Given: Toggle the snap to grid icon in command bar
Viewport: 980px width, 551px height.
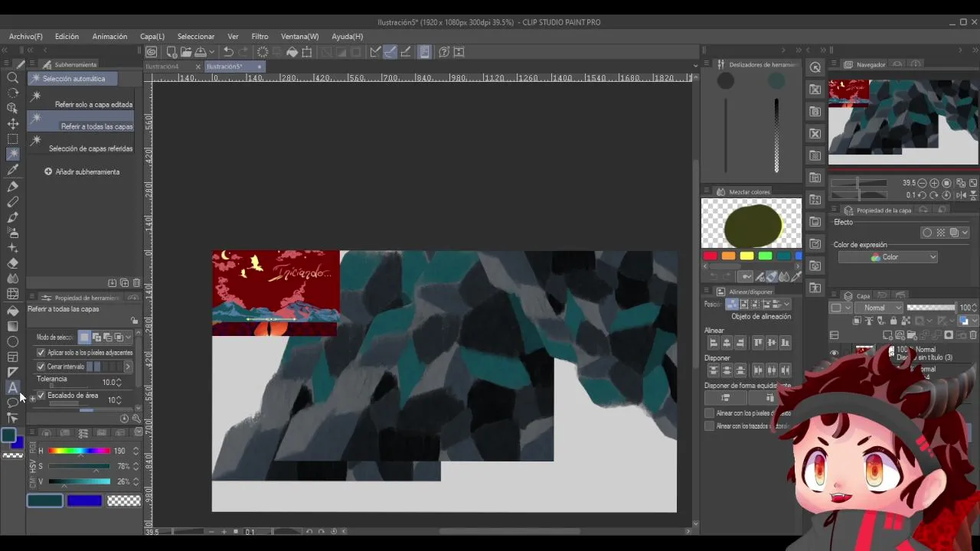Looking at the screenshot, I should [x=405, y=52].
